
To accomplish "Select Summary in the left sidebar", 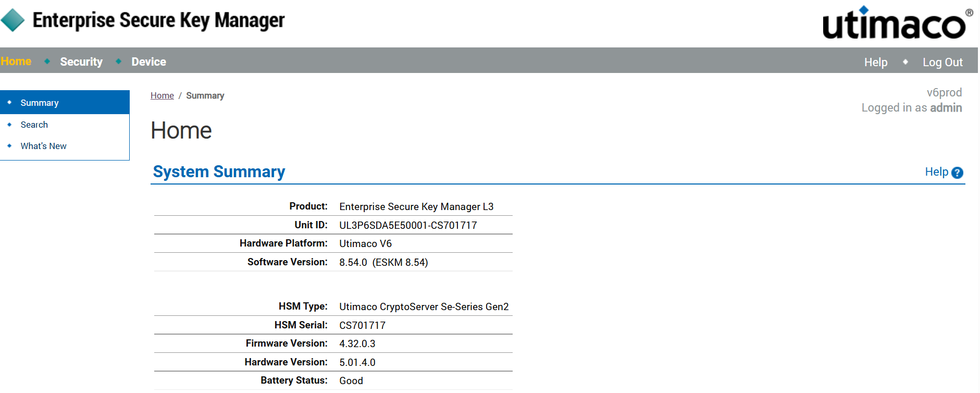I will 65,103.
